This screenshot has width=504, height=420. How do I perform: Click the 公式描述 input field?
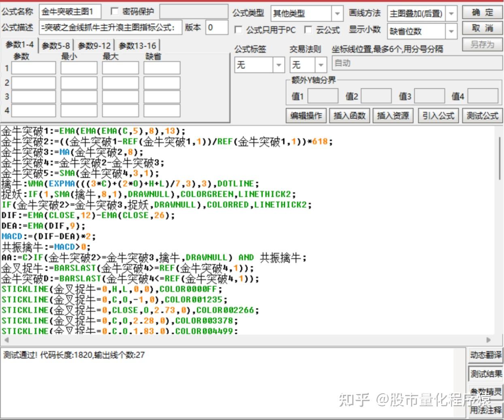tap(111, 28)
